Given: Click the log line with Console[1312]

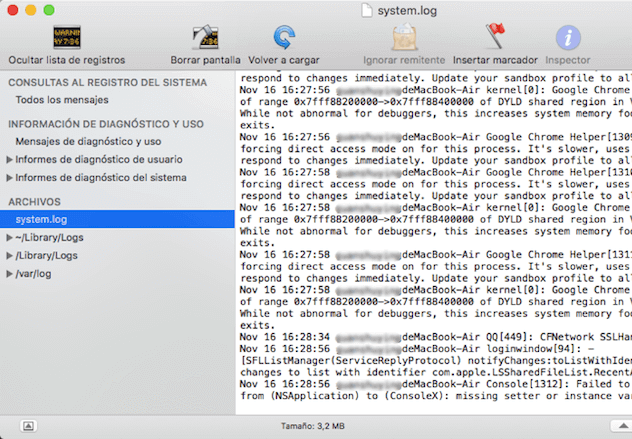Looking at the screenshot, I should tap(436, 384).
